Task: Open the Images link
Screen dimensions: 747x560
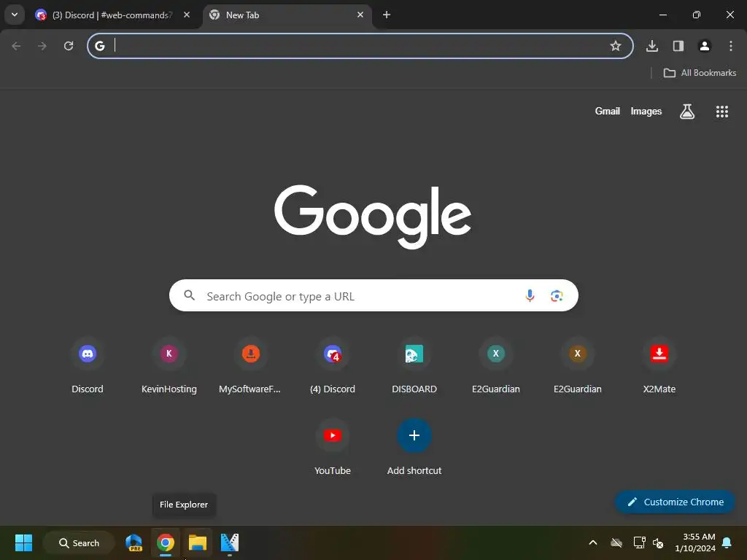Action: point(646,111)
